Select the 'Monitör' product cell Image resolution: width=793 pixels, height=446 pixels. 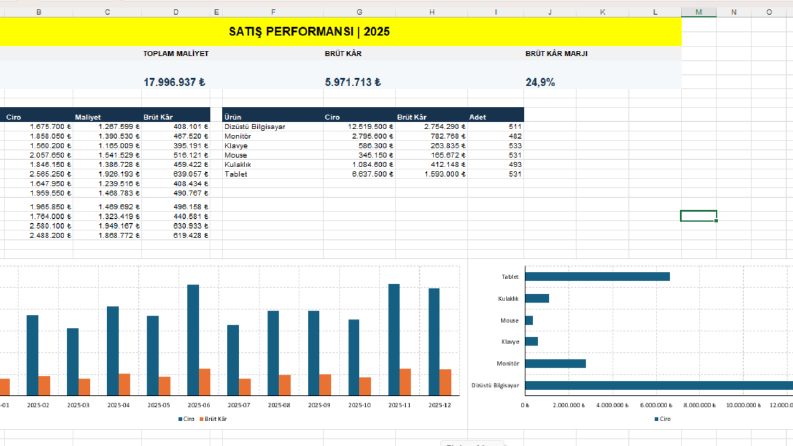click(x=273, y=136)
